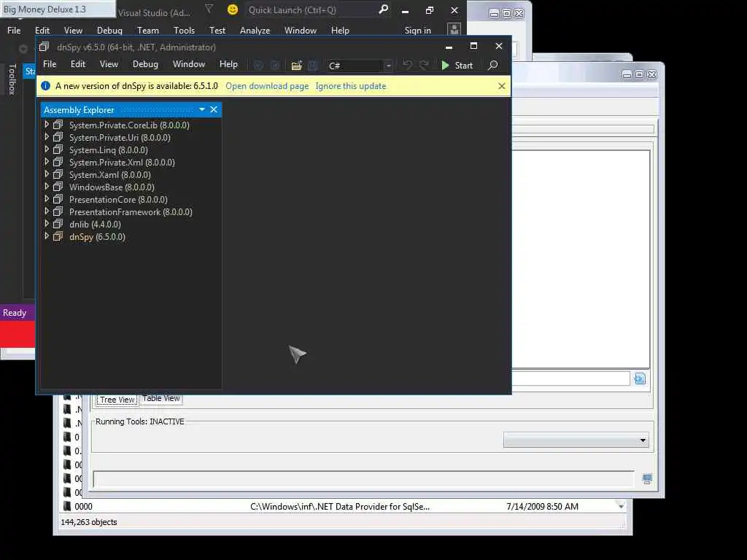Screen dimensions: 747x560
Task: Click the dnSpy title bar application icon
Action: pos(44,47)
